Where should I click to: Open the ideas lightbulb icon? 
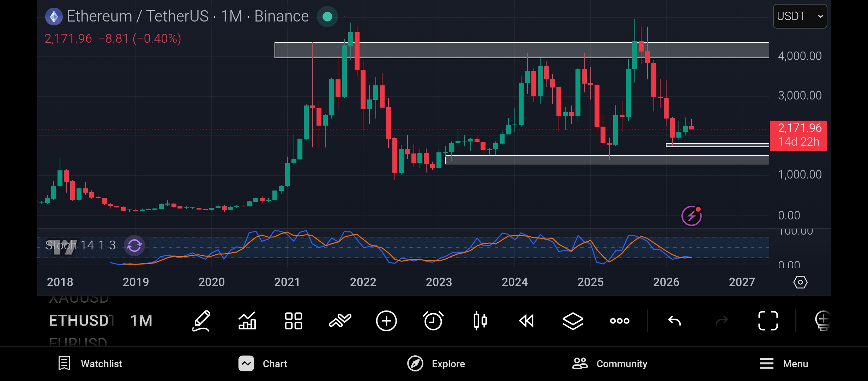point(823,321)
